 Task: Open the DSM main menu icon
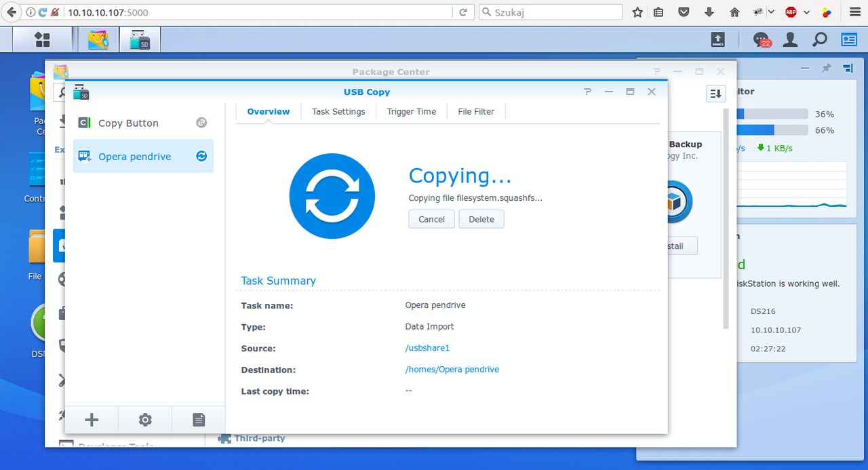[42, 39]
